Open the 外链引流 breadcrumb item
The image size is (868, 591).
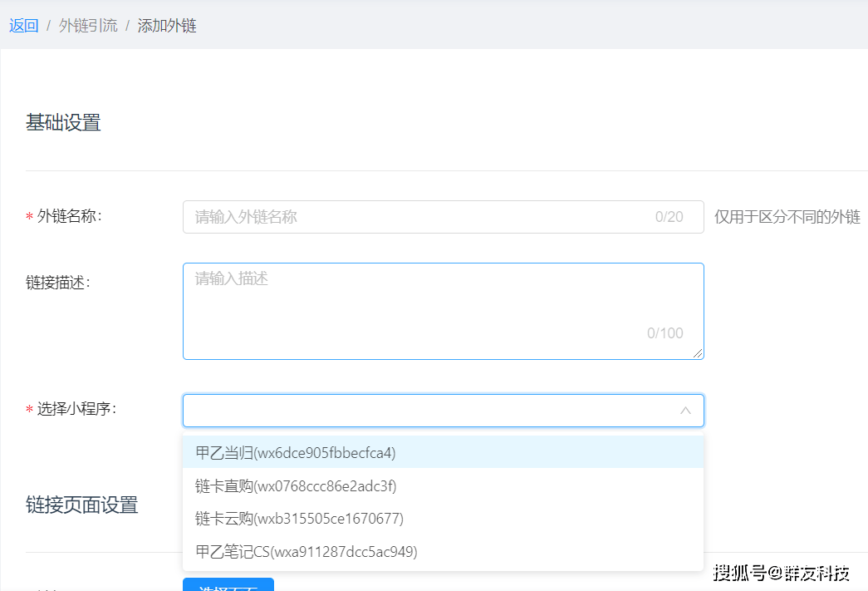coord(88,26)
